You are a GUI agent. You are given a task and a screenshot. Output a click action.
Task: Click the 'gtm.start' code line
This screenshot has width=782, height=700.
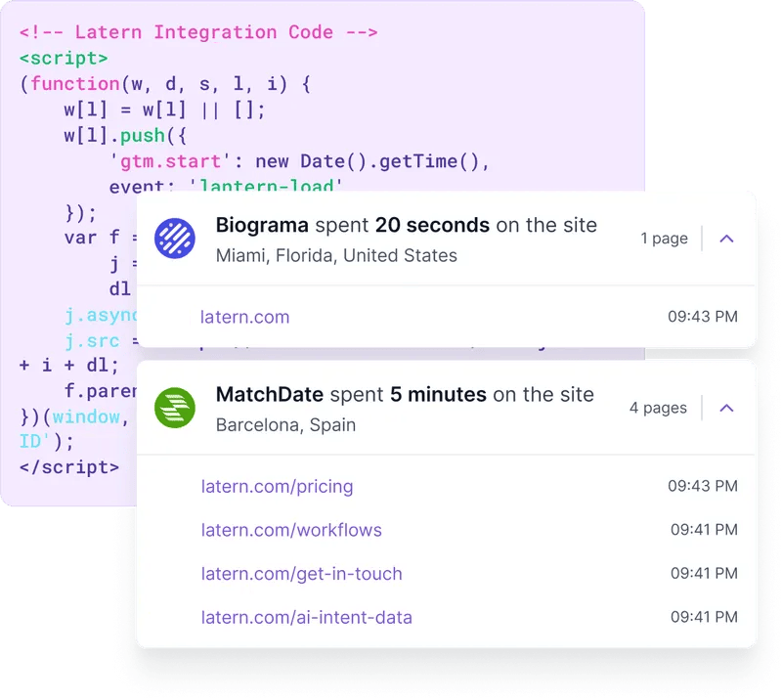pos(299,161)
